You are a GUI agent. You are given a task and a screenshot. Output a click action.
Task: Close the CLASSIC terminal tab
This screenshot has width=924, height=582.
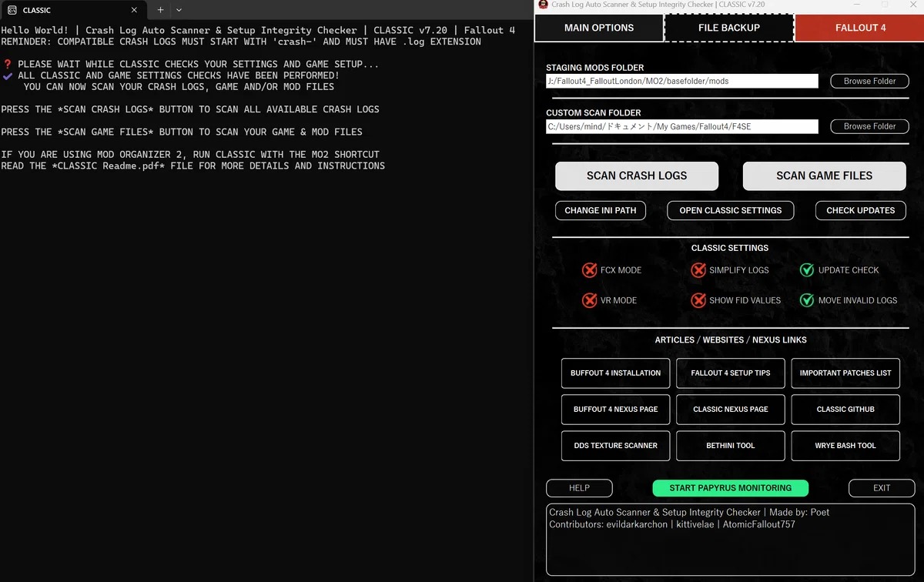coord(134,10)
